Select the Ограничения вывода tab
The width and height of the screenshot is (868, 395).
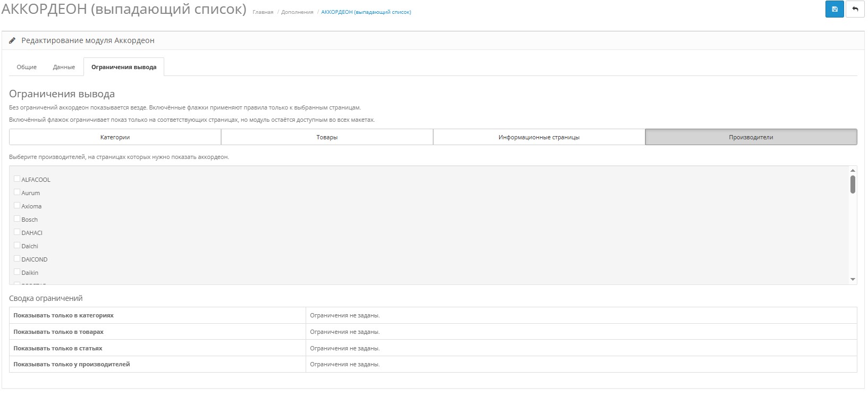click(124, 67)
